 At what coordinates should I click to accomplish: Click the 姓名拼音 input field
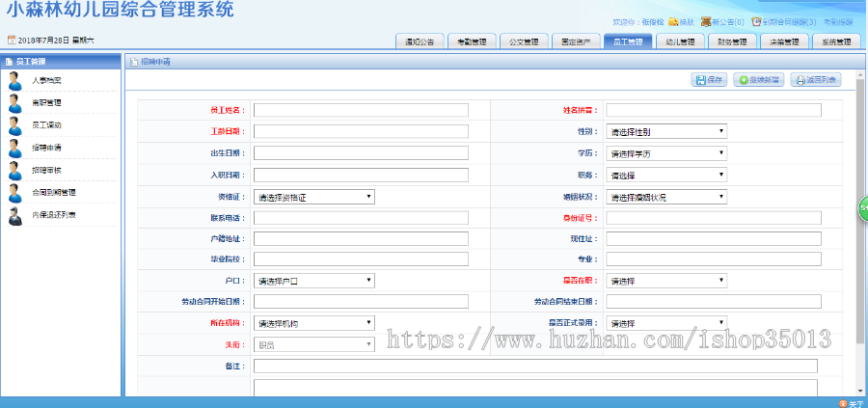point(714,110)
